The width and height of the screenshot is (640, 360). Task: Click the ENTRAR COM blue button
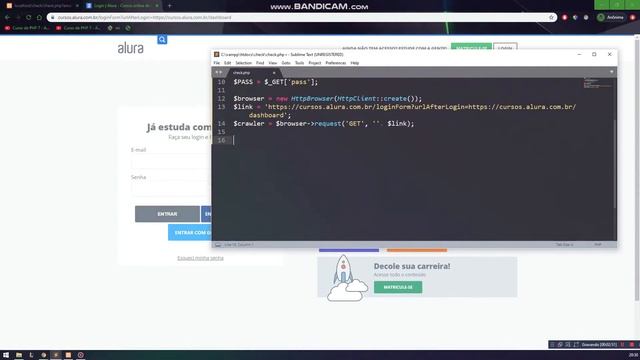point(190,233)
